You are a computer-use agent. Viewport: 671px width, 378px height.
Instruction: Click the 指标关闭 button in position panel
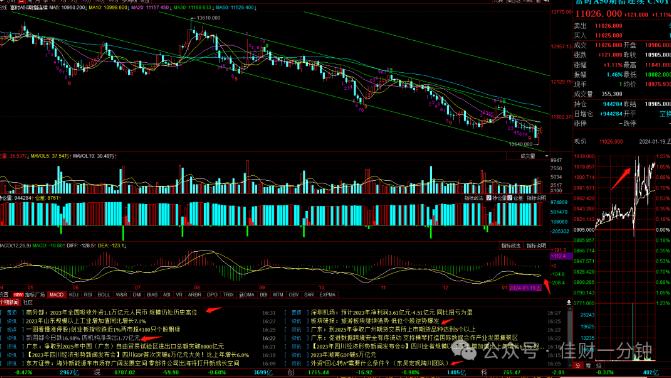pos(536,198)
